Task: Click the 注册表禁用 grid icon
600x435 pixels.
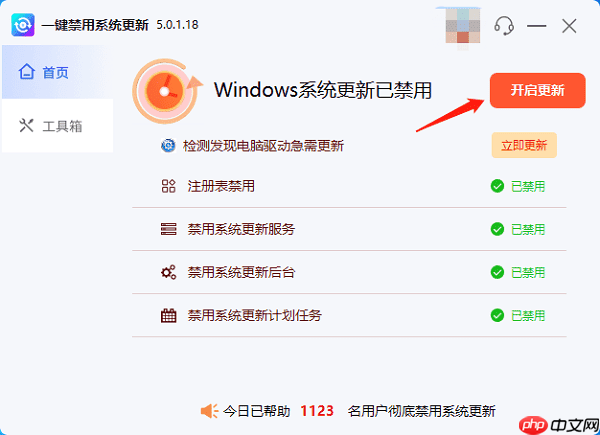Action: coord(168,186)
